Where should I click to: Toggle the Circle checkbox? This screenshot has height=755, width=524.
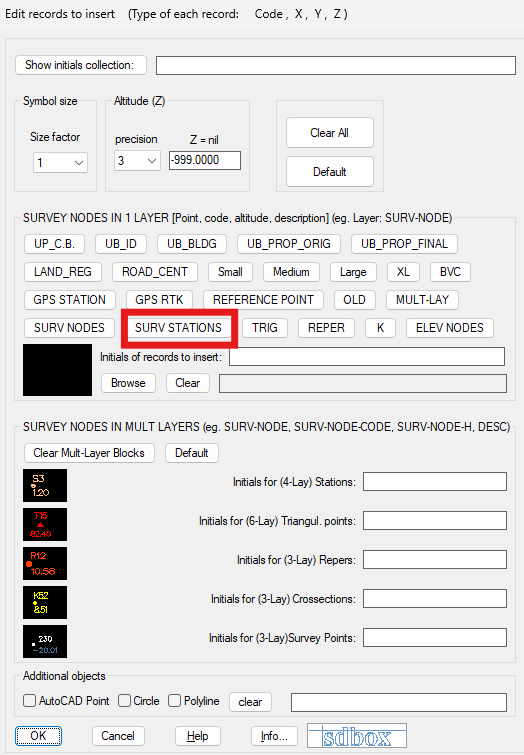(124, 701)
